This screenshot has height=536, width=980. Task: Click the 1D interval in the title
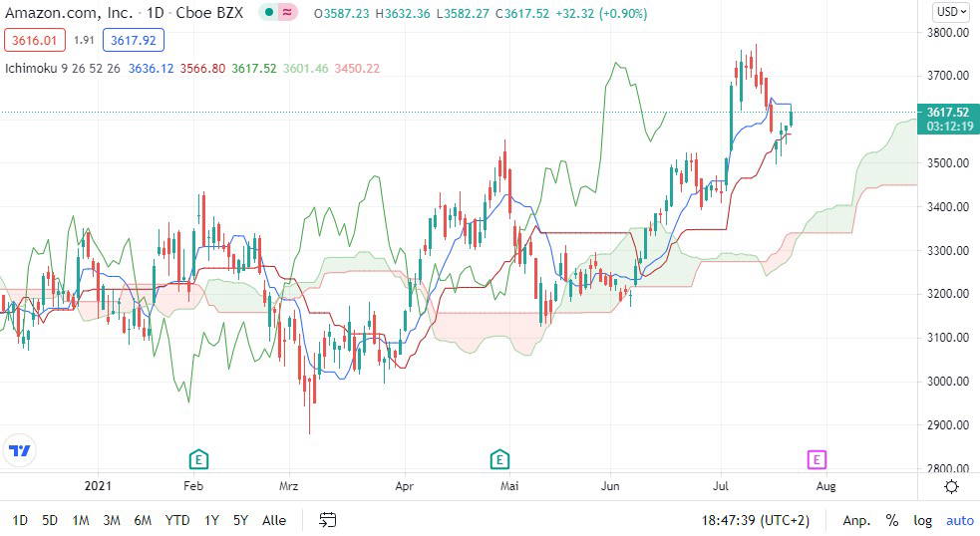click(155, 13)
